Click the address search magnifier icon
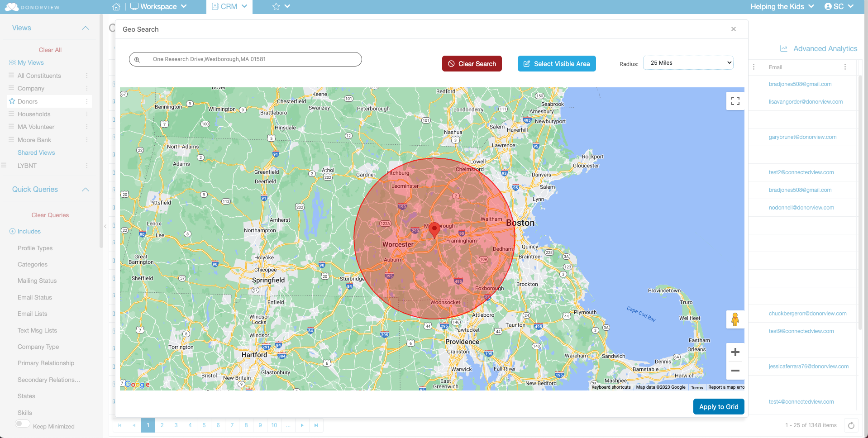This screenshot has height=438, width=868. (x=137, y=59)
